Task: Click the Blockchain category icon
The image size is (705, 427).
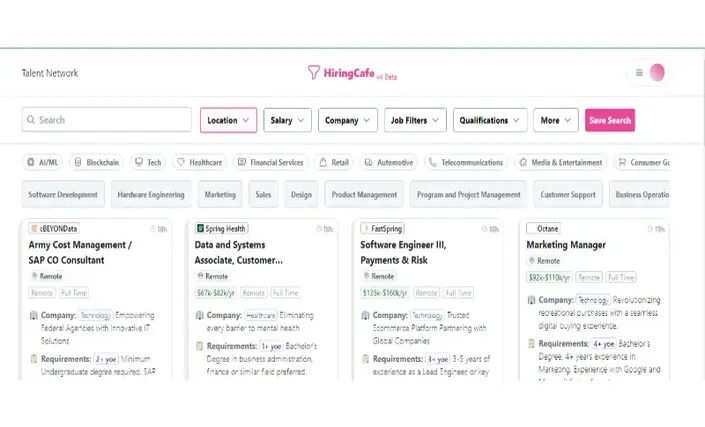Action: click(x=78, y=162)
